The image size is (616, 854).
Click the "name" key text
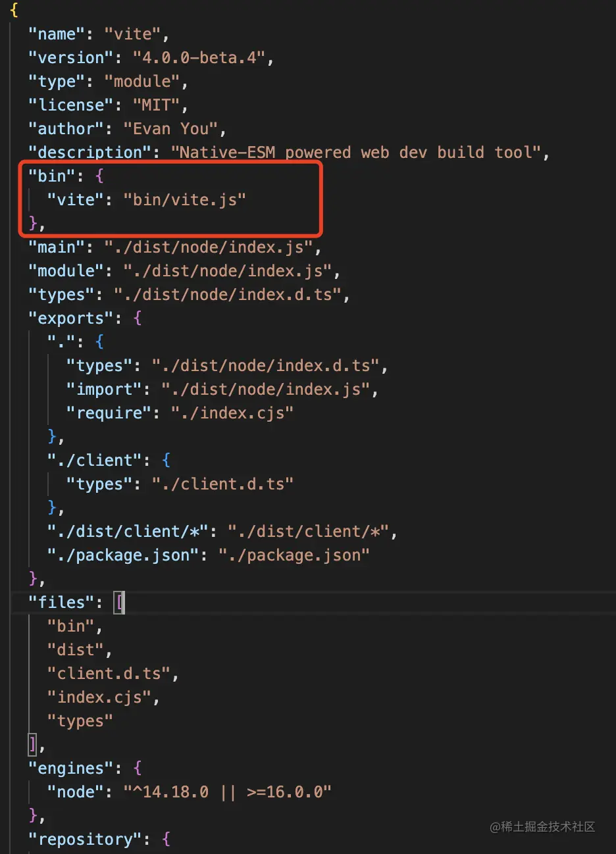point(57,34)
